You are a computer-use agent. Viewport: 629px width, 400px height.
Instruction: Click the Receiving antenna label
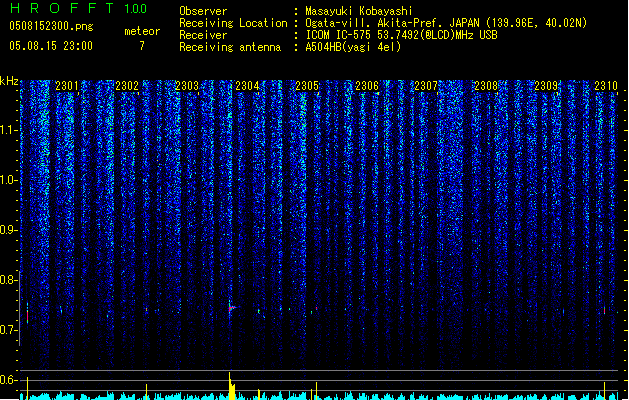click(230, 47)
